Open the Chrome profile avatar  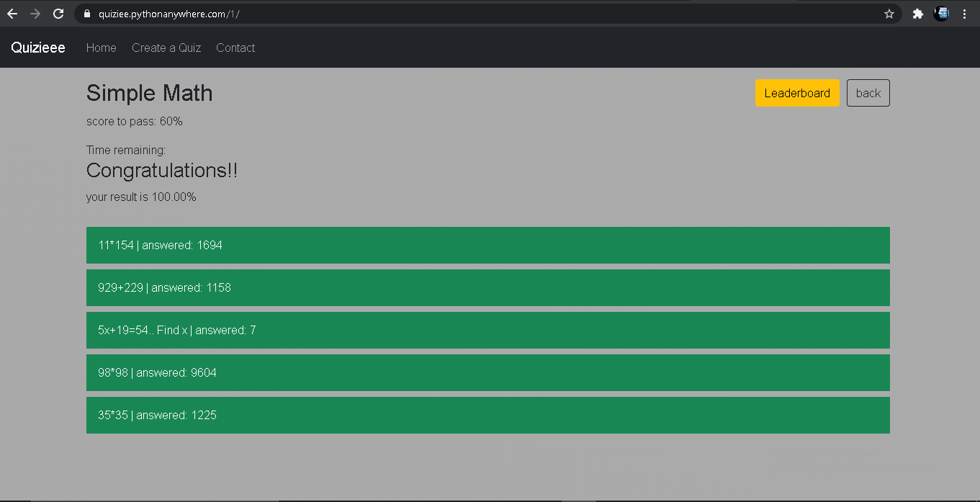pos(941,13)
